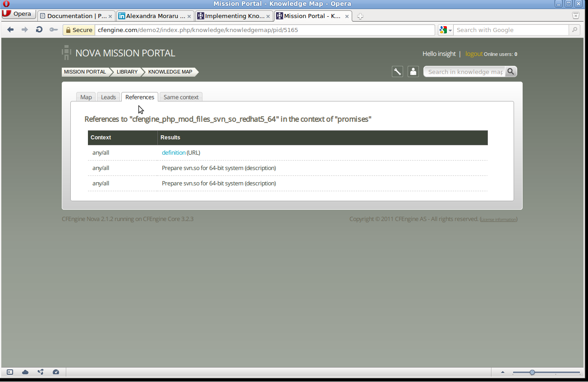Reload the page with the refresh icon
Image resolution: width=588 pixels, height=382 pixels.
[x=39, y=30]
